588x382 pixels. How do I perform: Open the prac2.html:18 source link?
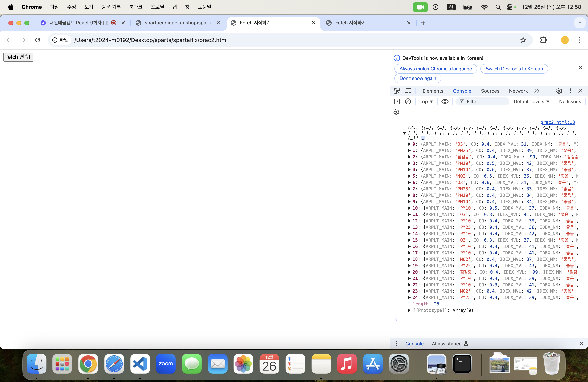click(557, 122)
